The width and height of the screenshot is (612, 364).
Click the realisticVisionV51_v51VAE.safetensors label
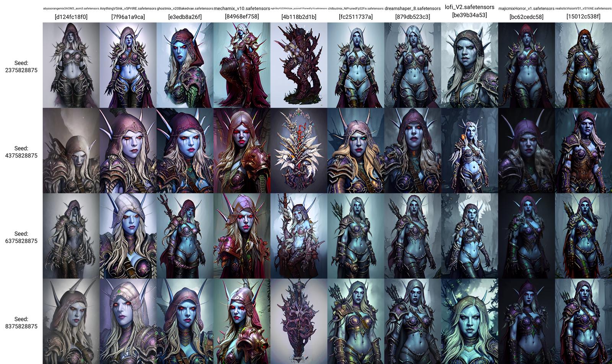tap(583, 8)
